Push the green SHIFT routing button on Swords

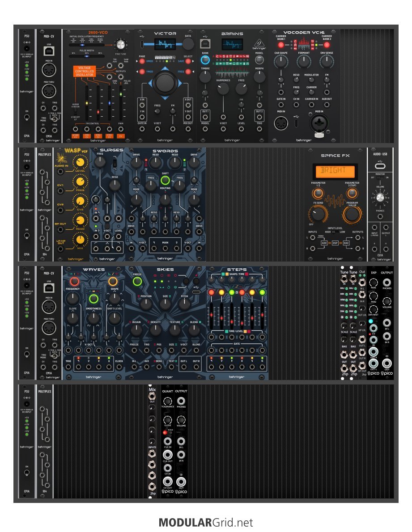click(x=165, y=181)
